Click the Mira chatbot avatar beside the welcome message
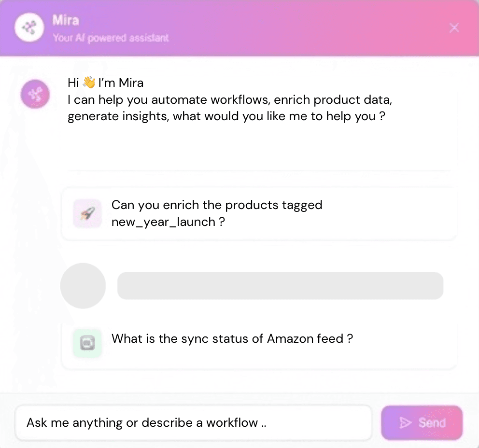479x448 pixels. coord(35,94)
